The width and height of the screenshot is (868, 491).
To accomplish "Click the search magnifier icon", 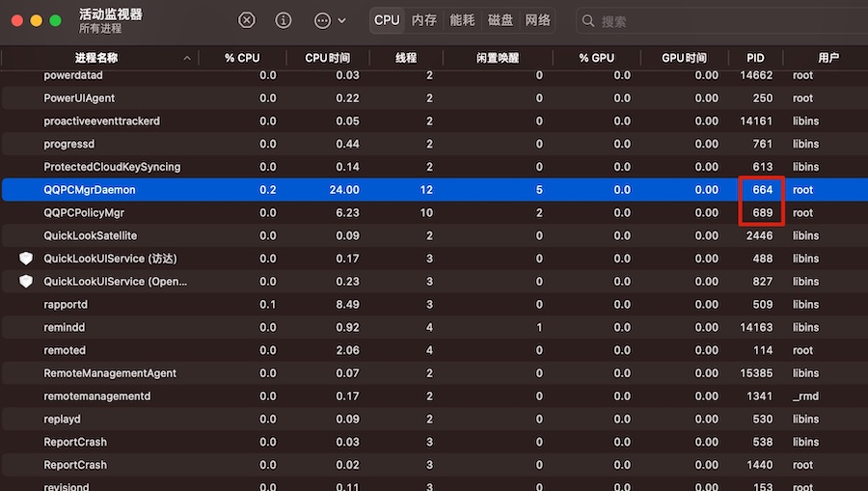I will tap(588, 20).
